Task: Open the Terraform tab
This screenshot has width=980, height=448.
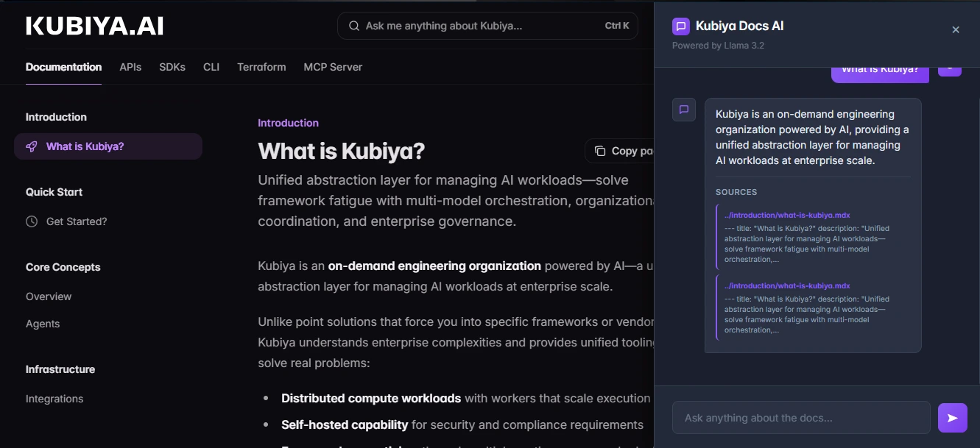Action: [x=261, y=67]
